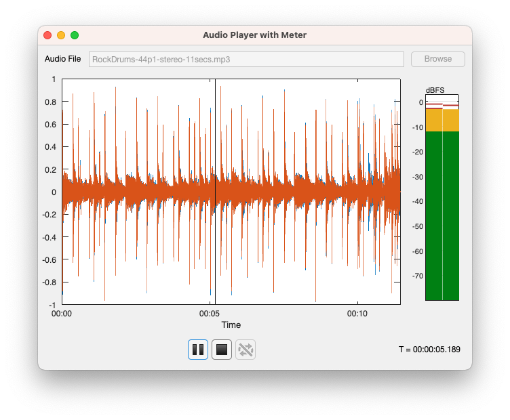Click the dBFS meter label

tap(435, 90)
